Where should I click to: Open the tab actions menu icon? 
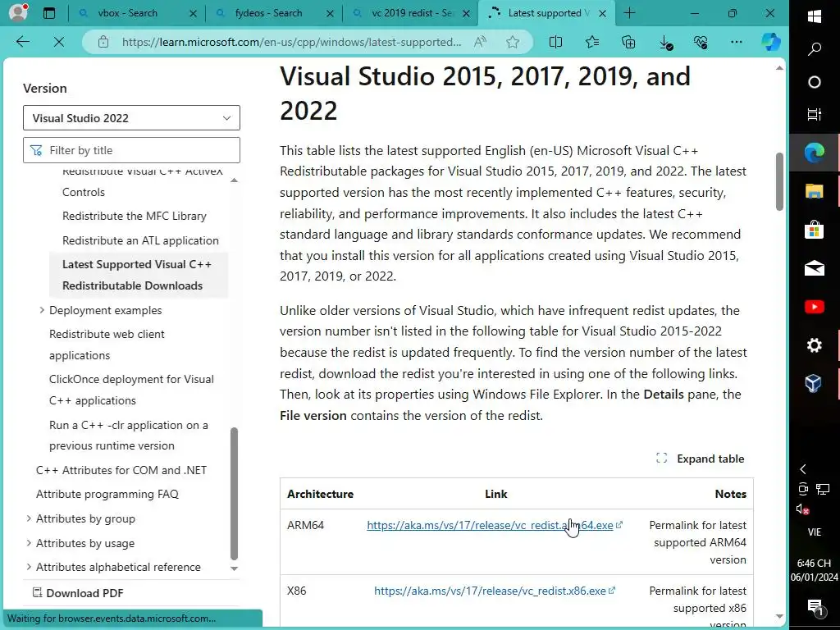[49, 13]
